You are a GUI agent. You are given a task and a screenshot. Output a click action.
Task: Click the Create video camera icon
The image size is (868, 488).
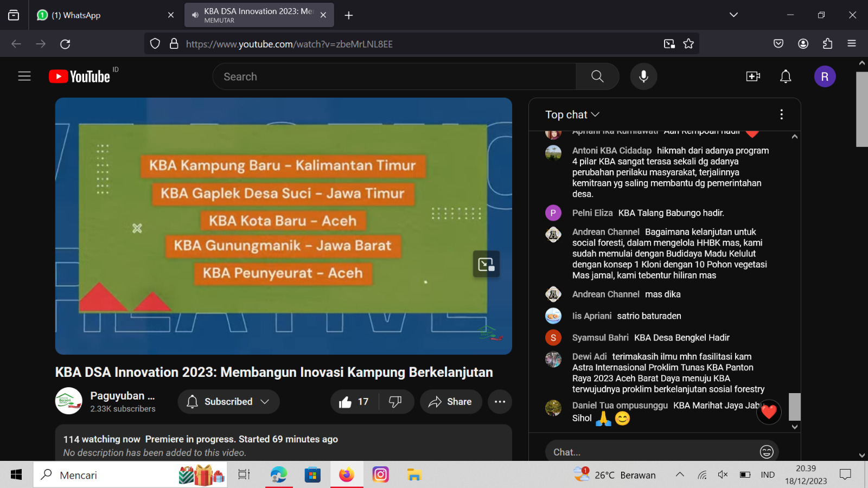click(753, 76)
